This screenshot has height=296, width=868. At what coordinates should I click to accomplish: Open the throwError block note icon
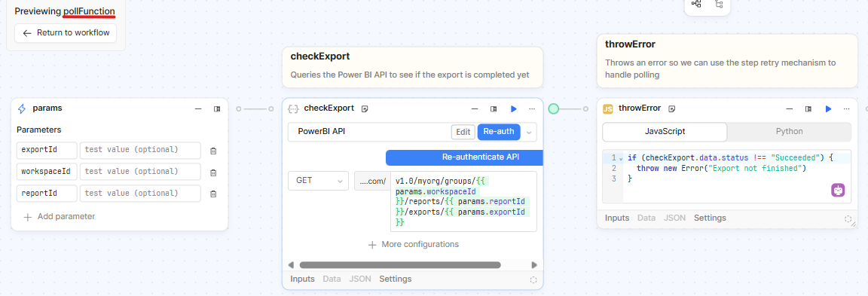[x=672, y=109]
